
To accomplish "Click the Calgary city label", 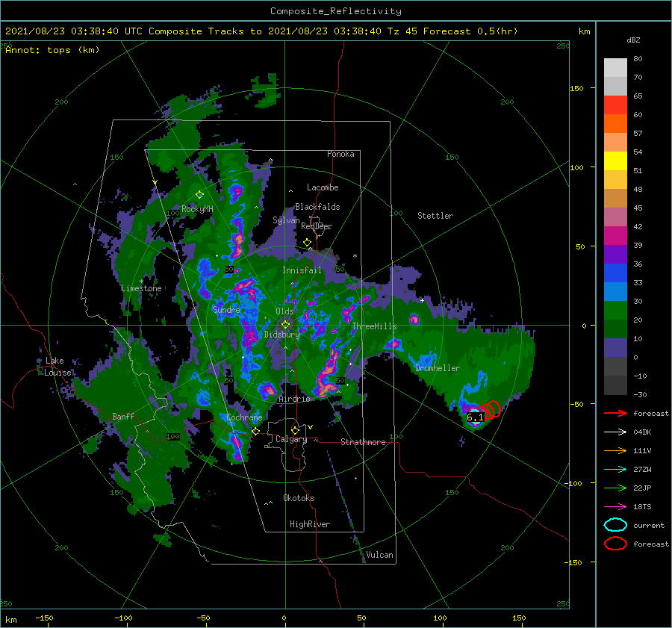I will 291,439.
